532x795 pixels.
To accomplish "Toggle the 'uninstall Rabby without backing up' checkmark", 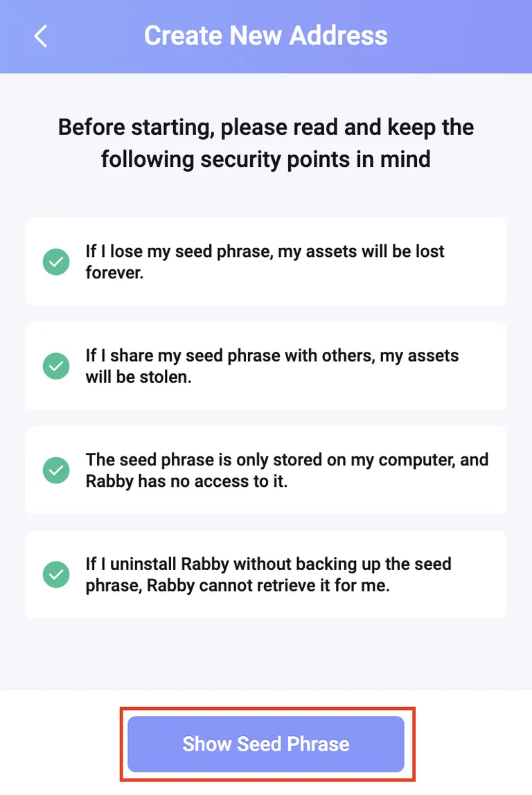I will click(x=56, y=575).
